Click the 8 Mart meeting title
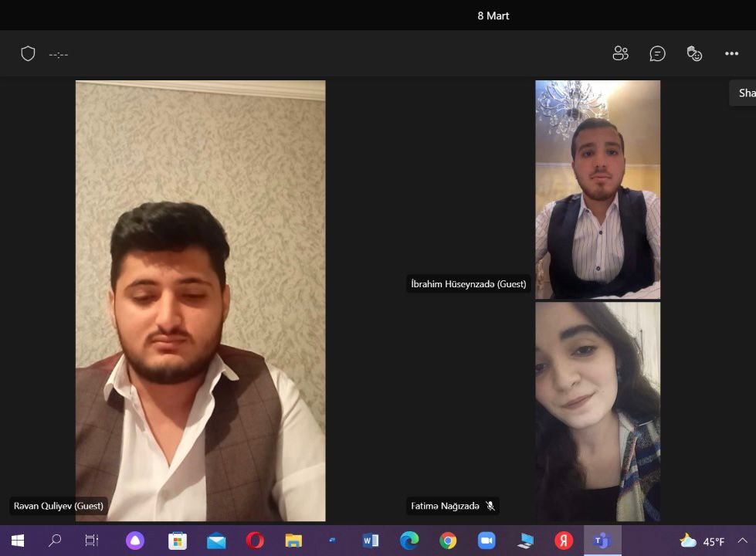 coord(493,16)
